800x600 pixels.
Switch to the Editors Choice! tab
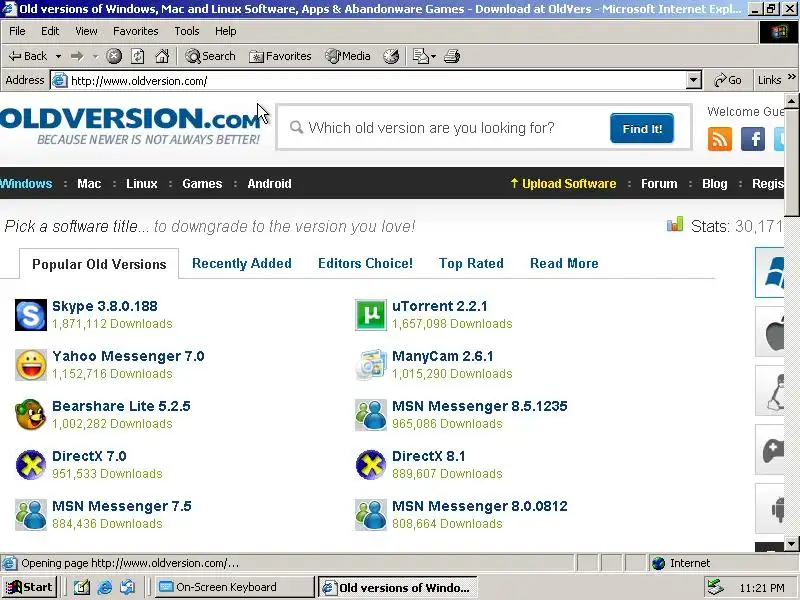pos(365,263)
